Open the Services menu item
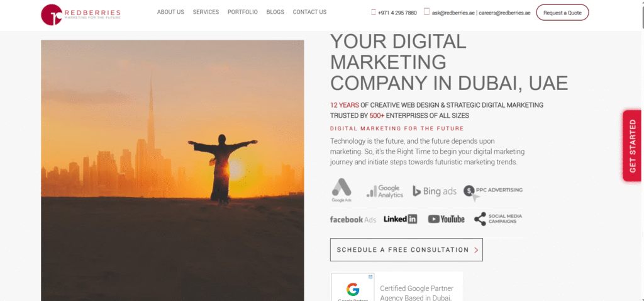The image size is (644, 301). pyautogui.click(x=206, y=12)
